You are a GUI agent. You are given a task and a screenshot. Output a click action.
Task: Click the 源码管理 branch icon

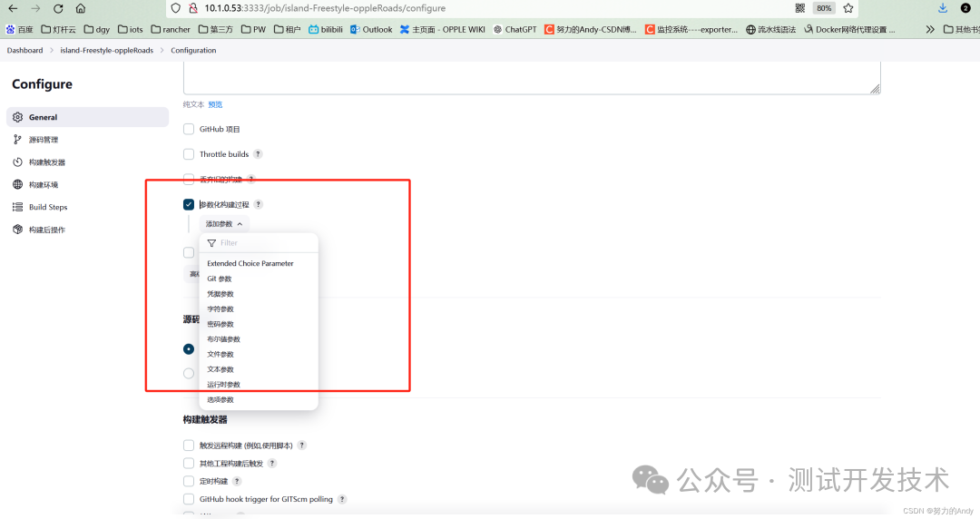pyautogui.click(x=17, y=140)
